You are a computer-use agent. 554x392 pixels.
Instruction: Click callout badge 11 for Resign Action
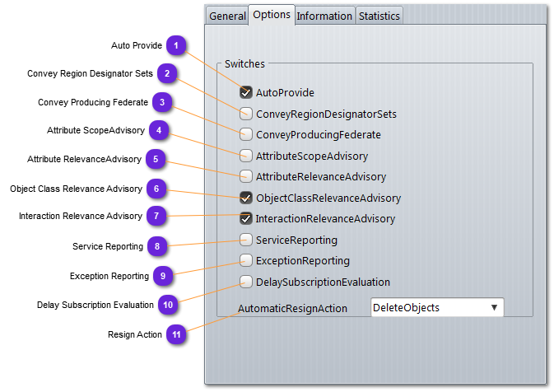(x=175, y=334)
